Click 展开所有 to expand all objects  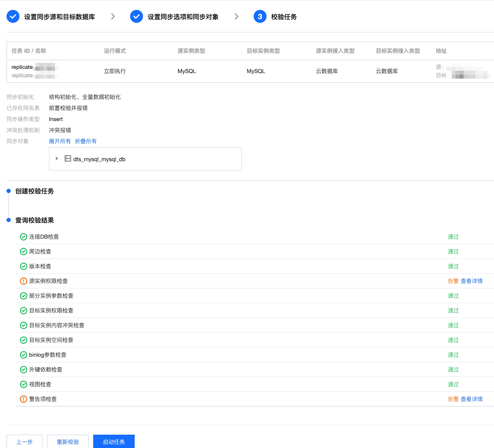(x=60, y=141)
